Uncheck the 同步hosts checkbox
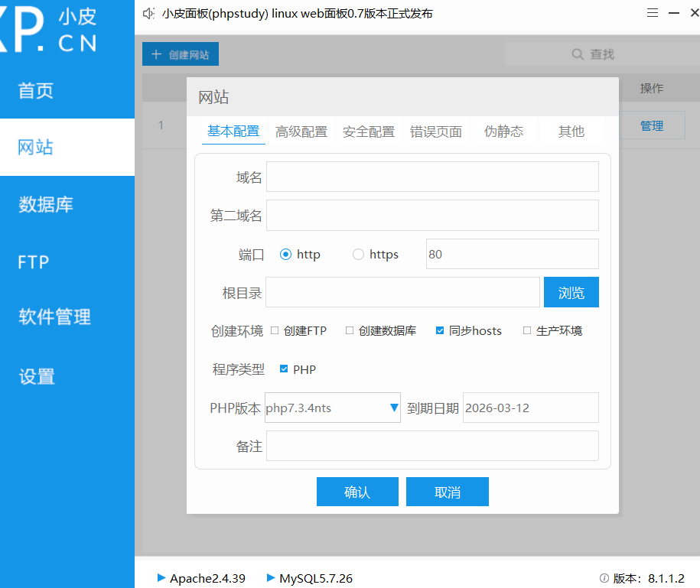700x588 pixels. tap(440, 330)
